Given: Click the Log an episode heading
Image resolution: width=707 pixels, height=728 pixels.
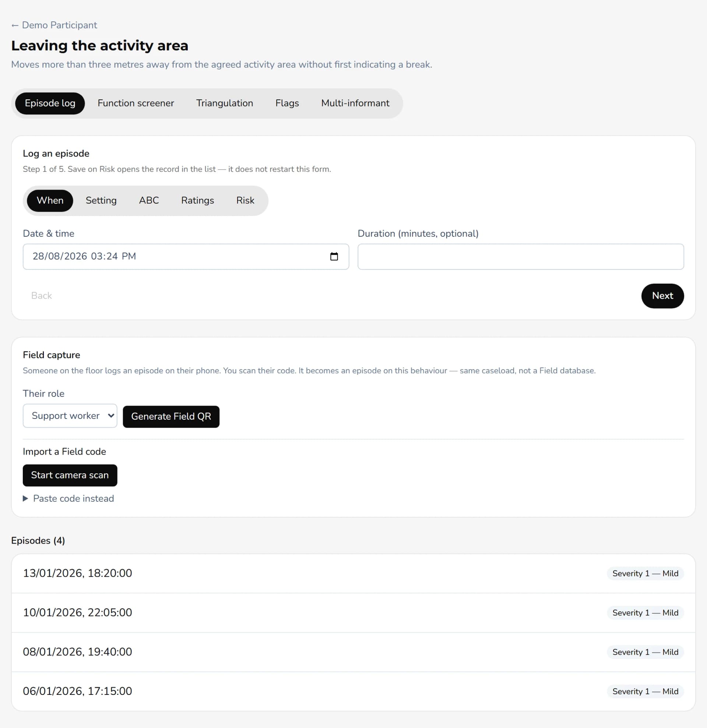Looking at the screenshot, I should click(x=56, y=154).
